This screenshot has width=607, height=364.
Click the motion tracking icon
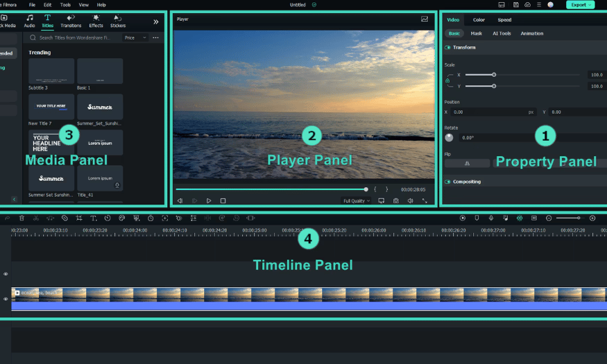coord(165,218)
